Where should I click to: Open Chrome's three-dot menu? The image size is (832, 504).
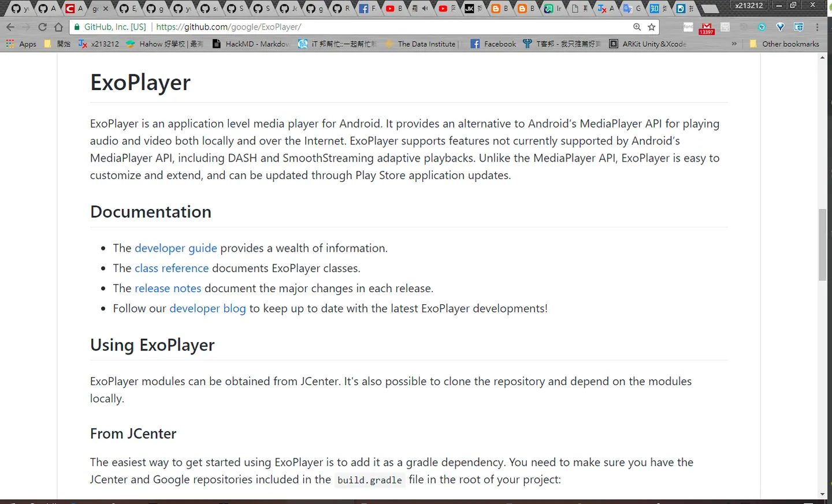(818, 27)
